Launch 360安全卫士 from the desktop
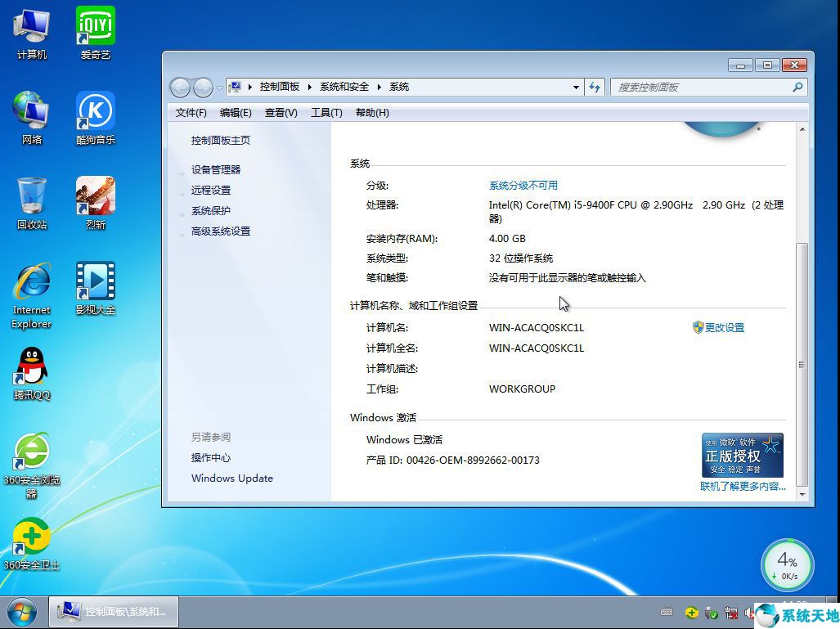The width and height of the screenshot is (840, 629). coord(32,545)
